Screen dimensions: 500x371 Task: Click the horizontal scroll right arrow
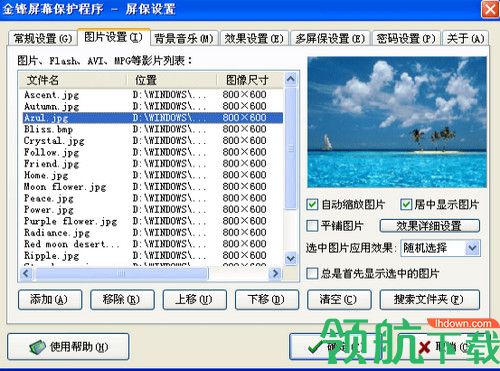[275, 274]
